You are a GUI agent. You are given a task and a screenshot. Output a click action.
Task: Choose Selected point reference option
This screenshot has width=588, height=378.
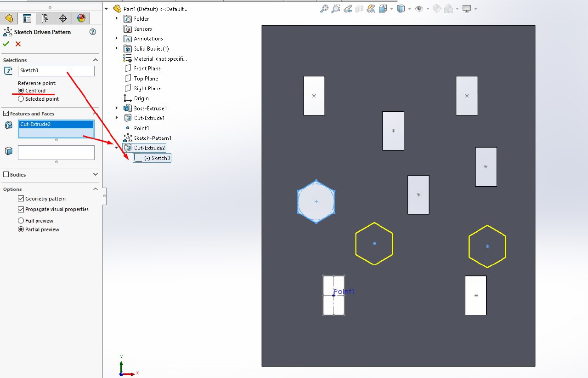tap(21, 99)
